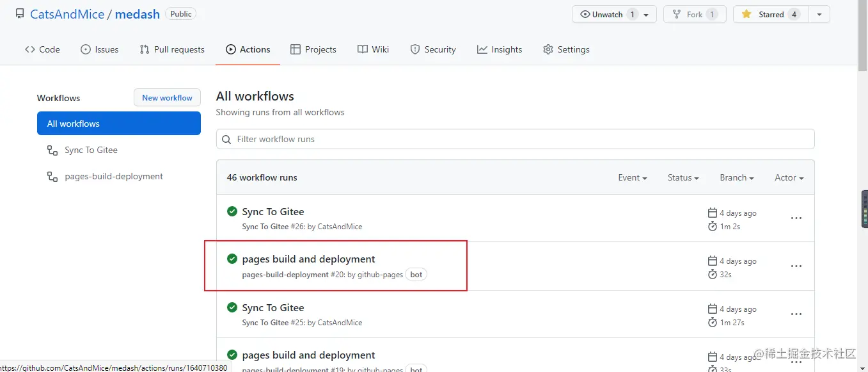Open the three-dot menu for pages-build-deployment #20
Viewport: 868px width, 372px height.
click(x=796, y=266)
